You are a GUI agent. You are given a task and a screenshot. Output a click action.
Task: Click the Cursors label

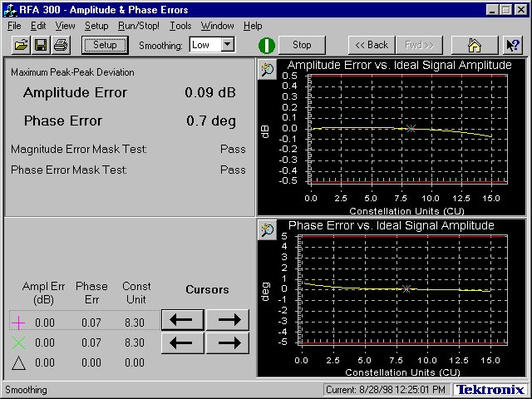[207, 290]
